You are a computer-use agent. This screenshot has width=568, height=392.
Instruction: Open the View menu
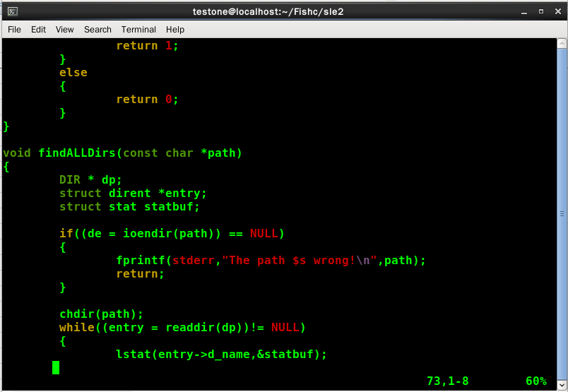coord(64,30)
